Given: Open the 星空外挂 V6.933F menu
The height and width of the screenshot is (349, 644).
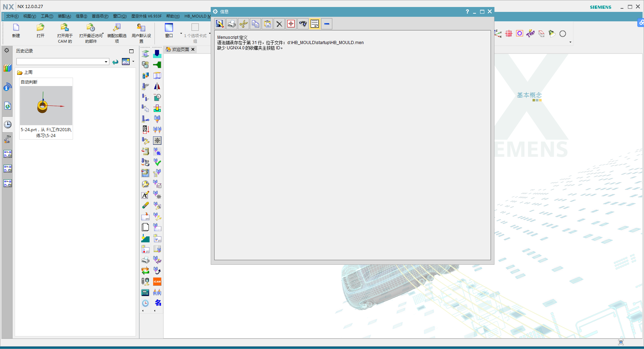Looking at the screenshot, I should tap(146, 16).
